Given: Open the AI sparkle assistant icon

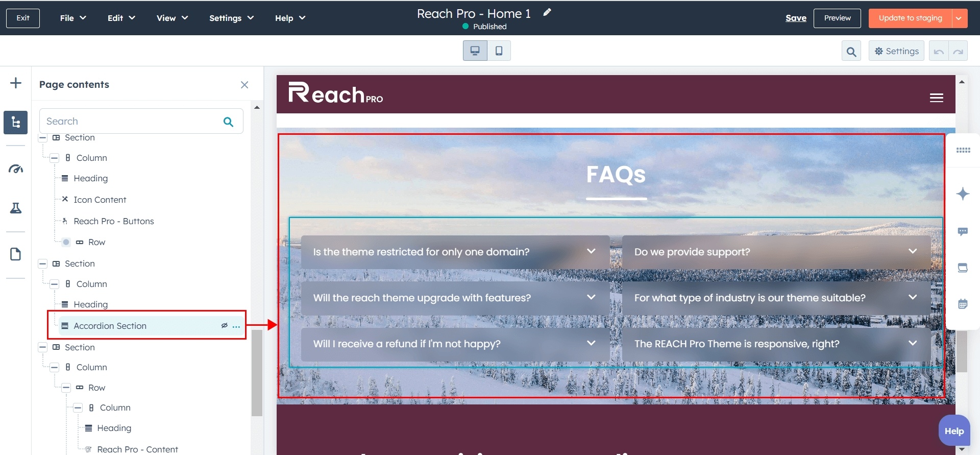Looking at the screenshot, I should (x=963, y=194).
